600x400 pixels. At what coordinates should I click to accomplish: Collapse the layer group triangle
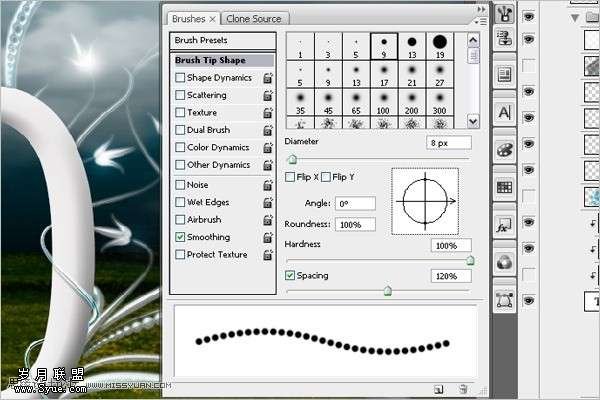[x=575, y=18]
